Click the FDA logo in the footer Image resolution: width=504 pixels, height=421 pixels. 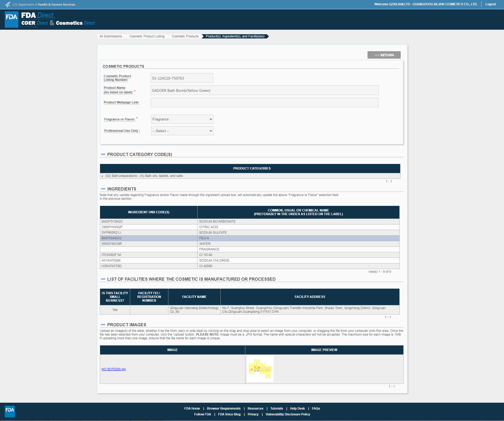pos(10,411)
